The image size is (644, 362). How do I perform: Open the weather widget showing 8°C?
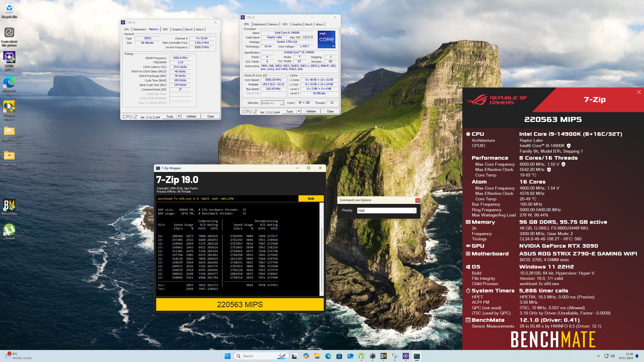pyautogui.click(x=18, y=356)
